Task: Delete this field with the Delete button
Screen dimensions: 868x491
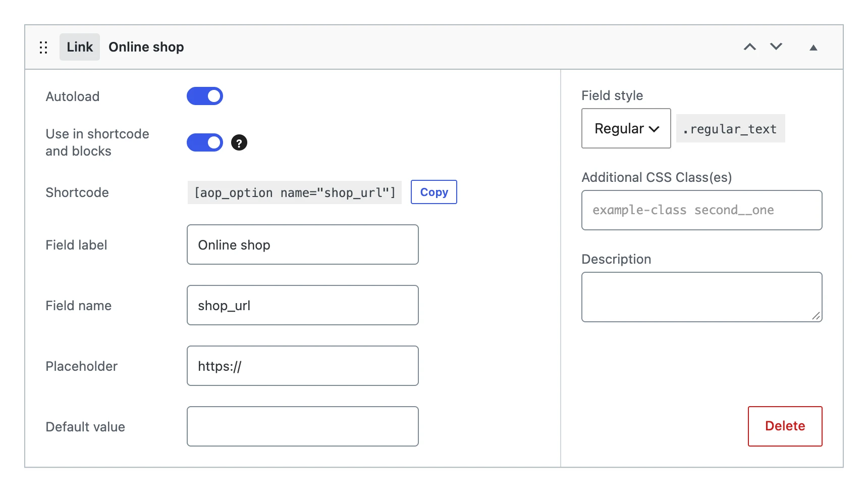Action: coord(785,426)
